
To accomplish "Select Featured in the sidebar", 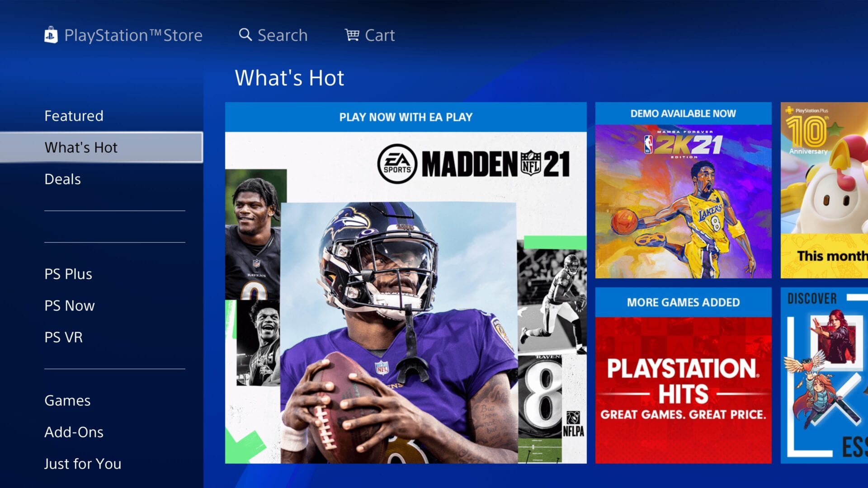I will [x=74, y=116].
